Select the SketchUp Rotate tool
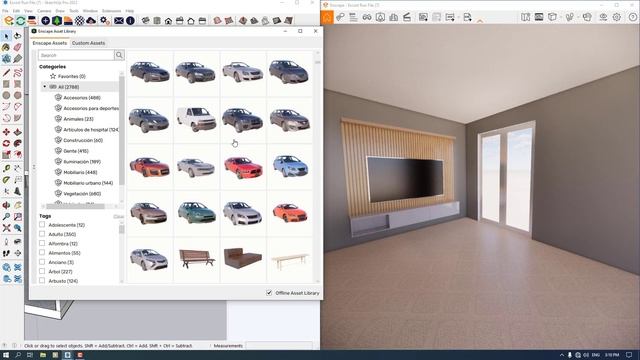Image resolution: width=640 pixels, height=360 pixels. click(6, 143)
